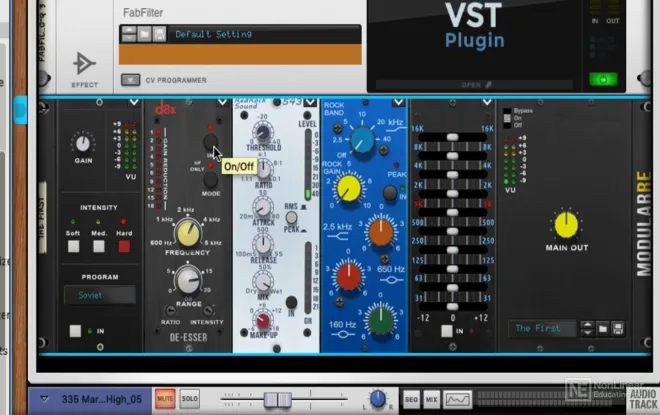Toggle the compressor IN button
The height and width of the screenshot is (415, 660).
tap(291, 302)
